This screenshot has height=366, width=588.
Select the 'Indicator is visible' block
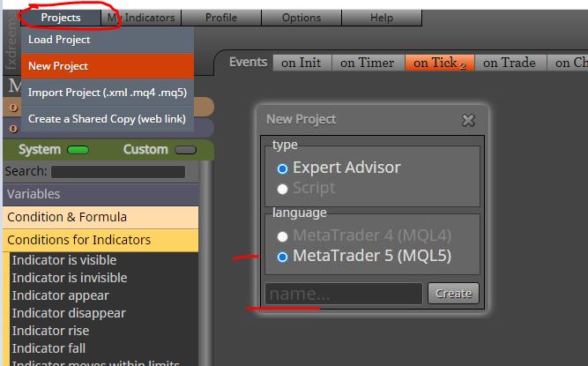pyautogui.click(x=64, y=260)
